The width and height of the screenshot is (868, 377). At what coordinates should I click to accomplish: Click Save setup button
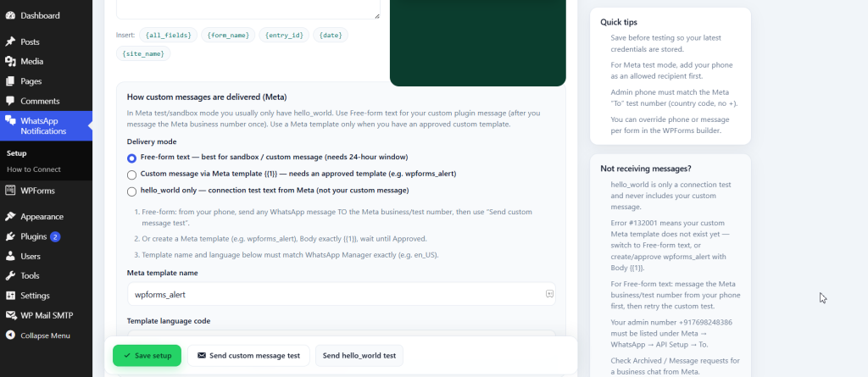[x=147, y=356]
